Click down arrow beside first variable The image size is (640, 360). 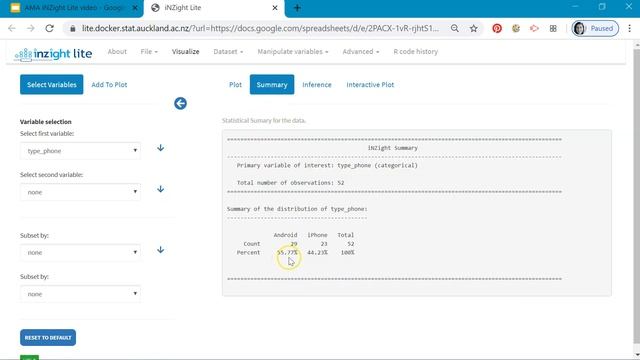[x=160, y=148]
